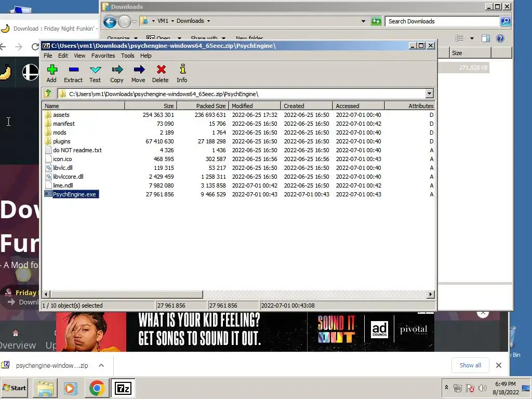Open Windows Media Player from taskbar

coord(71,388)
